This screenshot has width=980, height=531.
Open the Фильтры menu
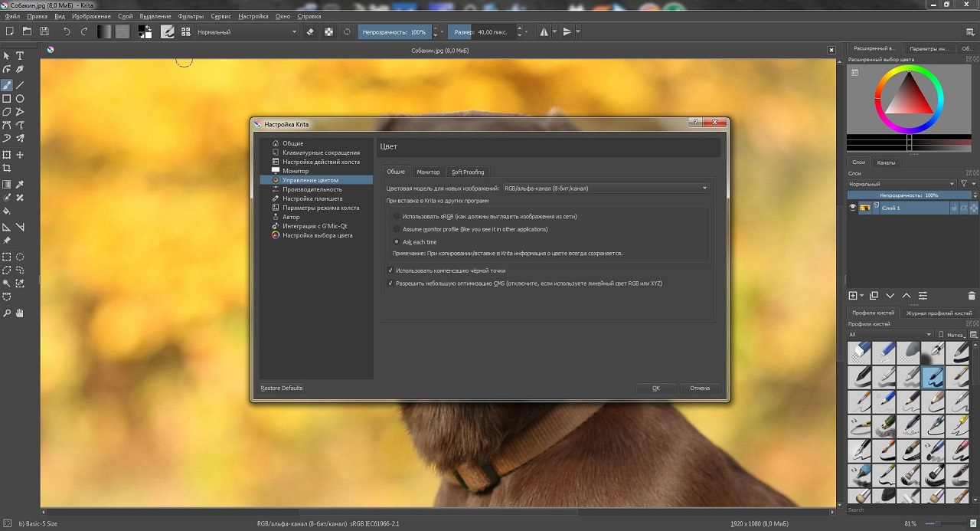pyautogui.click(x=191, y=16)
